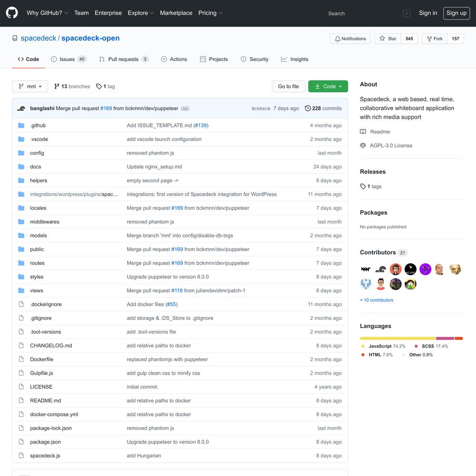Click the yellow JavaScript language bar segment
Screen dimensions: 476x476
397,338
